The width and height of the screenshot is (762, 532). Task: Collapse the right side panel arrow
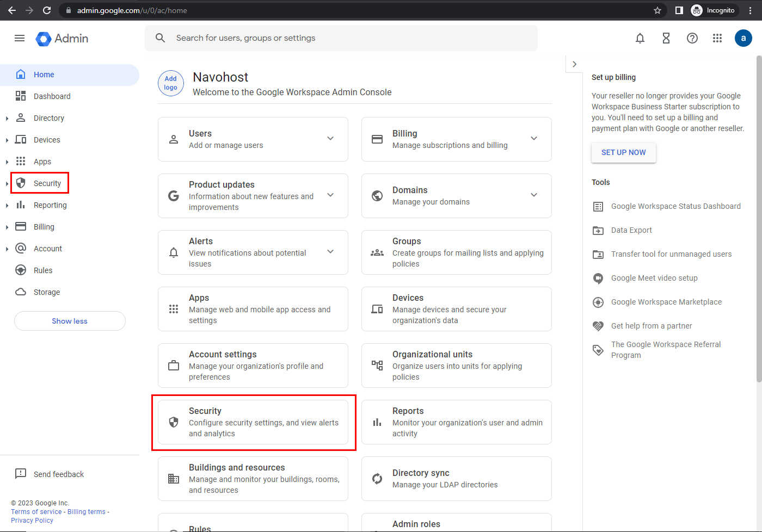574,64
